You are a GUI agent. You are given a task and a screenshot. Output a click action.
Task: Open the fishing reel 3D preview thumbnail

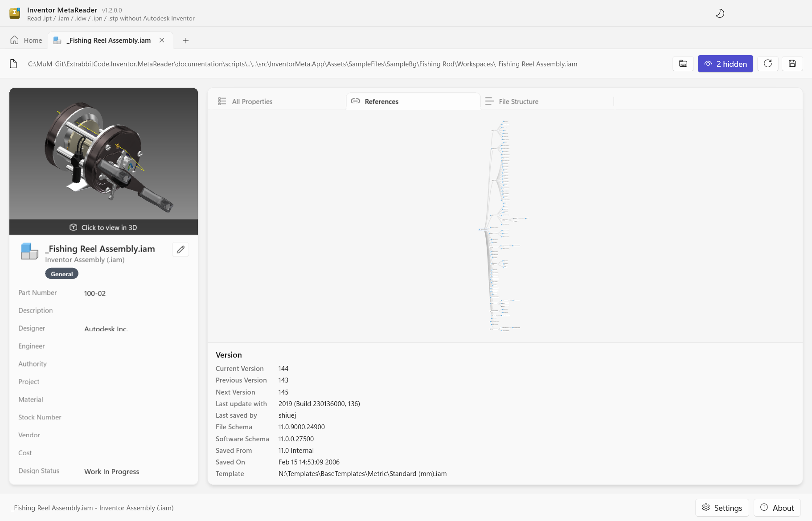103,154
